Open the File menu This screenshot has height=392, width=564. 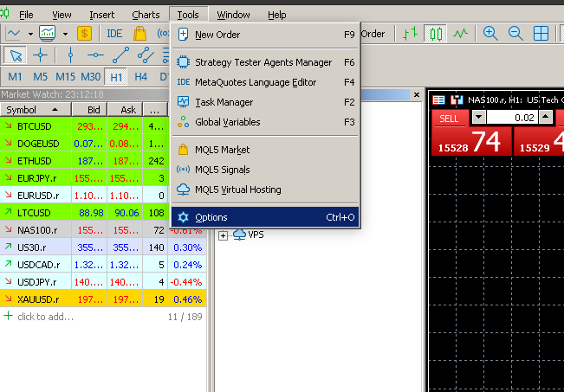coord(26,15)
